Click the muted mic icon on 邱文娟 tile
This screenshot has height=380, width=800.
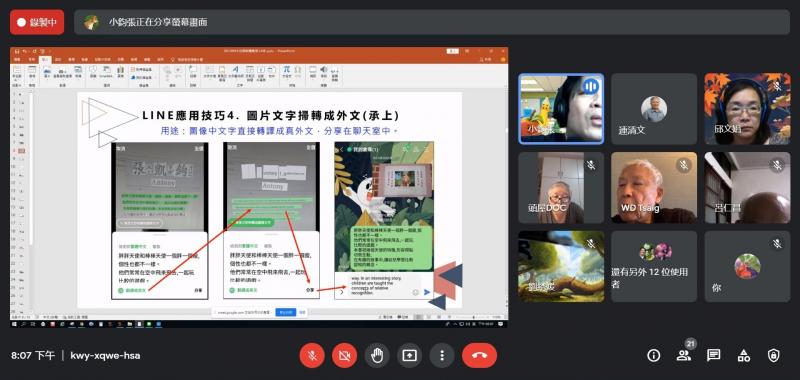[777, 86]
